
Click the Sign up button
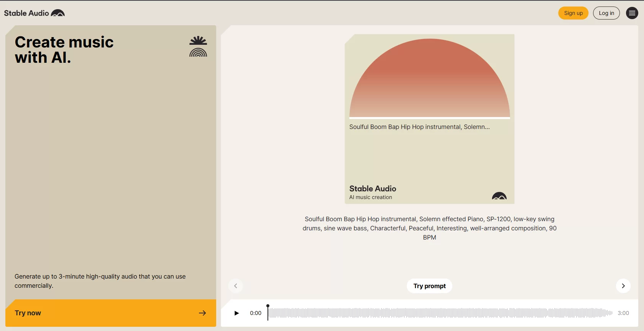(573, 13)
